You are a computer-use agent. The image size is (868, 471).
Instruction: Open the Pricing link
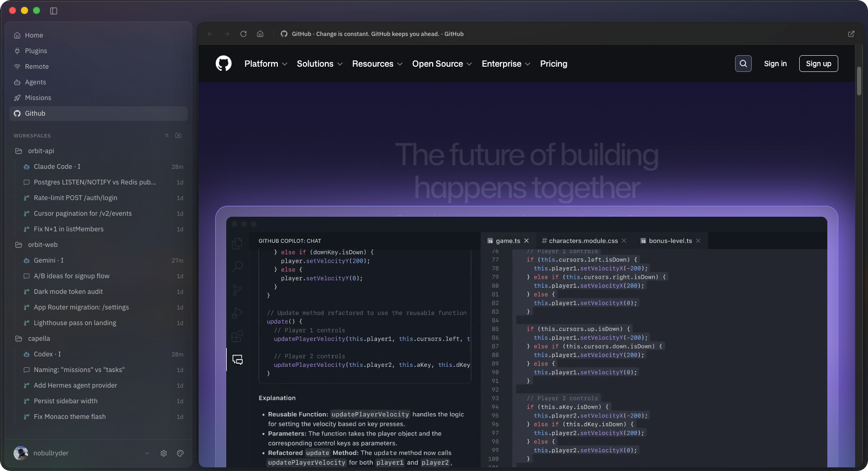tap(554, 64)
